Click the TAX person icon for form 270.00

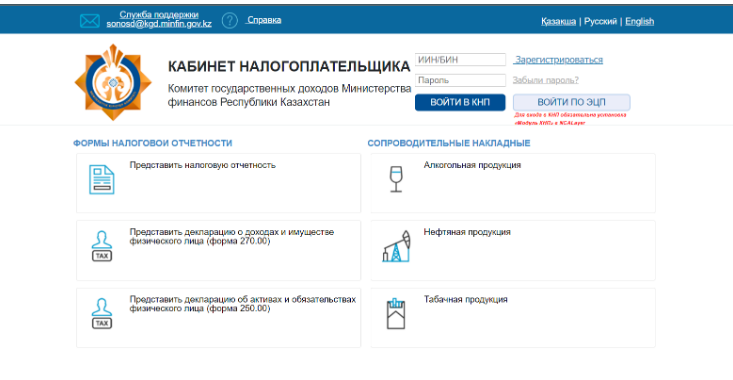(102, 246)
